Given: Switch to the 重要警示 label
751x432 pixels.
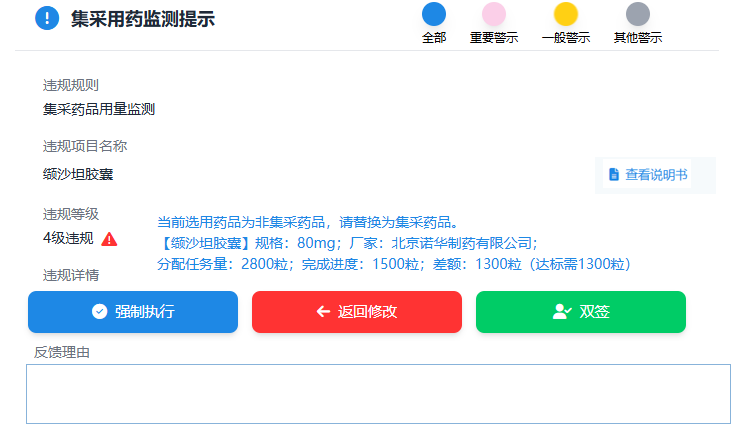Looking at the screenshot, I should (494, 38).
